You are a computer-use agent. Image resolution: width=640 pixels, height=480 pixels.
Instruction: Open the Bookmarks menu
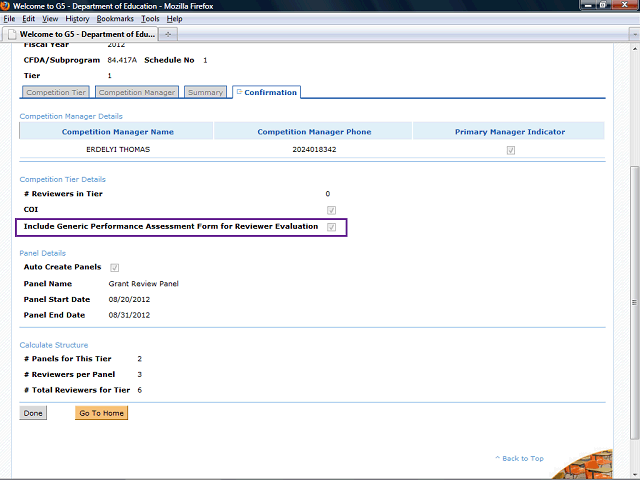[x=115, y=19]
